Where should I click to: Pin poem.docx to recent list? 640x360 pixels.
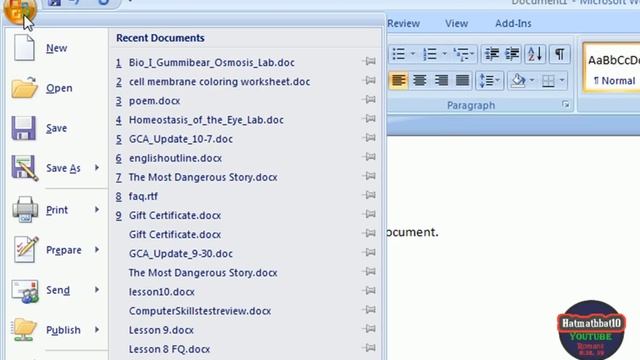[x=369, y=100]
